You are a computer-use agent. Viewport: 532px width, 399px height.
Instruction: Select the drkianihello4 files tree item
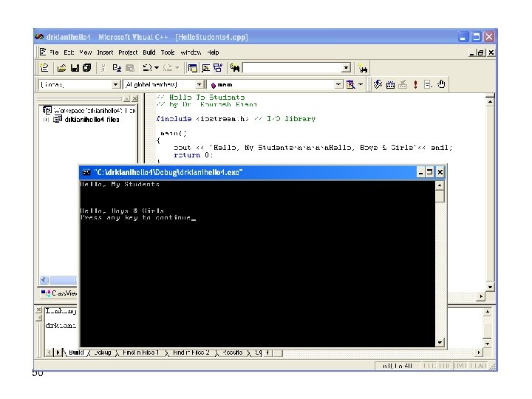[92, 120]
